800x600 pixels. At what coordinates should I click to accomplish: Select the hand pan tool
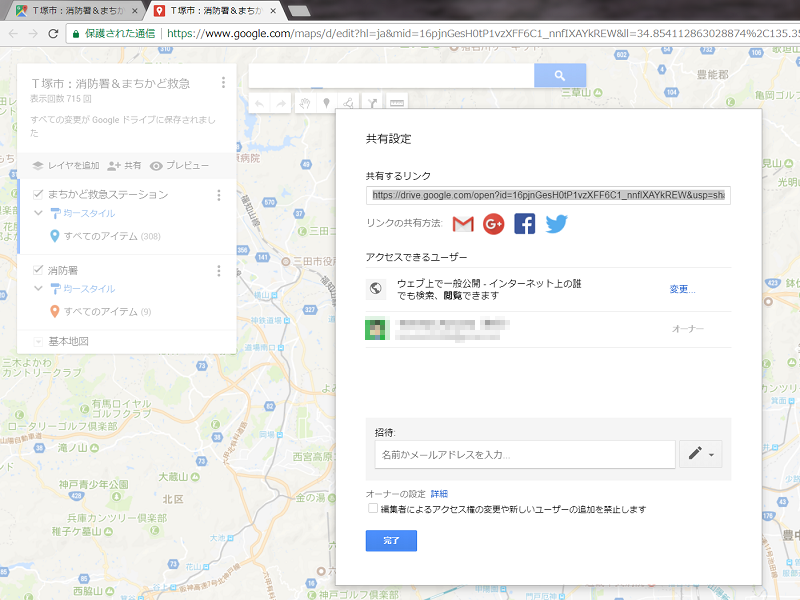tap(305, 104)
